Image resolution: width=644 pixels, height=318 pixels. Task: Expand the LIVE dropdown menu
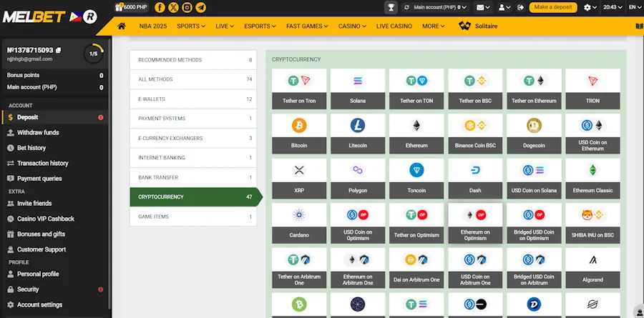pyautogui.click(x=225, y=26)
